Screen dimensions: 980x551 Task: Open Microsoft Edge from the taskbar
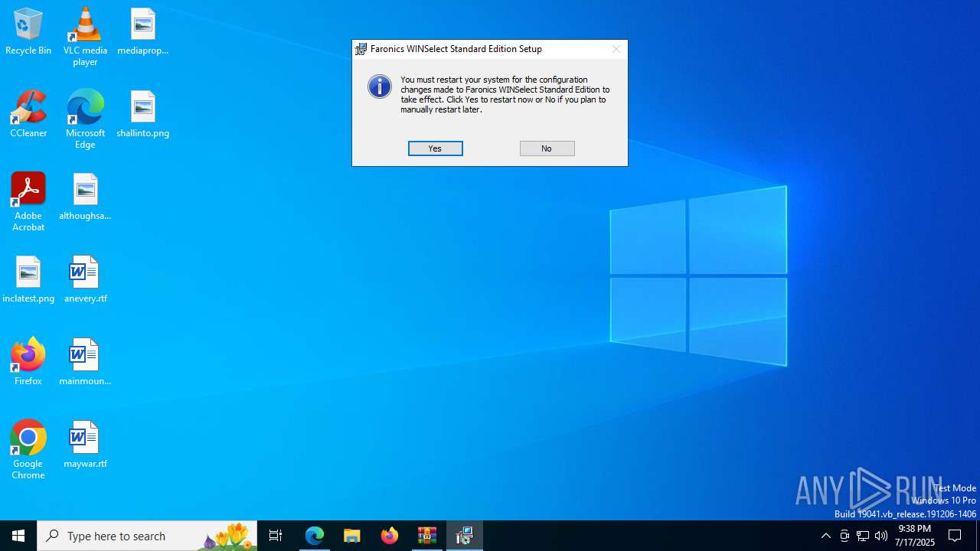pyautogui.click(x=315, y=536)
